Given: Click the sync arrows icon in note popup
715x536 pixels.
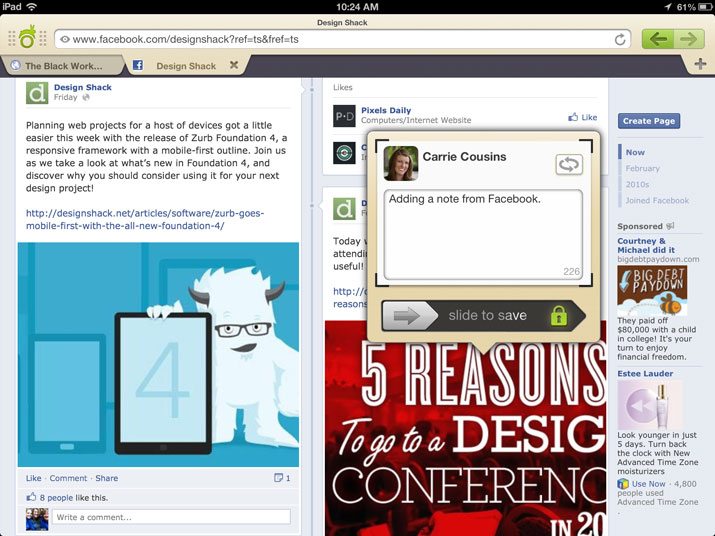Looking at the screenshot, I should 569,164.
